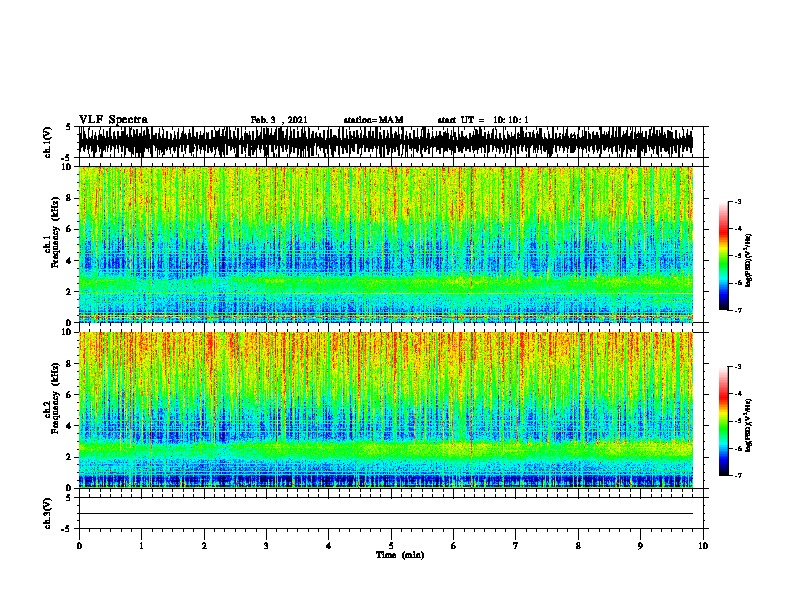
Task: Click the flat ch.3 signal line
Action: point(386,514)
